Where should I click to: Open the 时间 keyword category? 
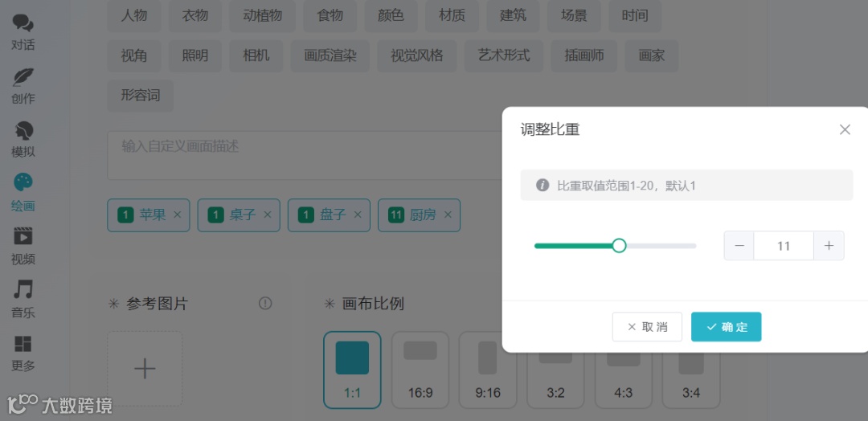[x=634, y=15]
